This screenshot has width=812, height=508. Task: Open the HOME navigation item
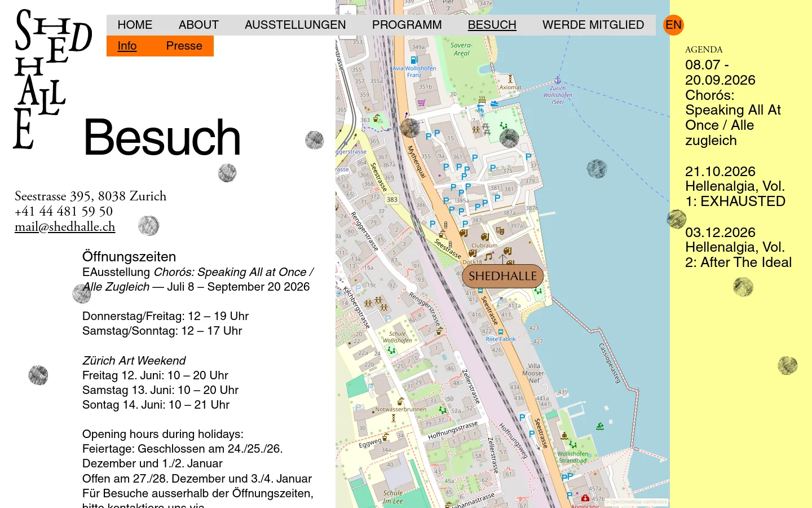[135, 25]
